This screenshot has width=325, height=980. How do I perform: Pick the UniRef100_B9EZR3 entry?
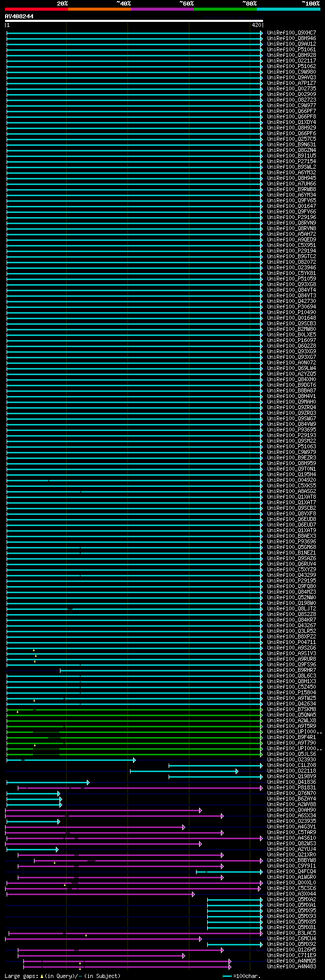click(291, 458)
